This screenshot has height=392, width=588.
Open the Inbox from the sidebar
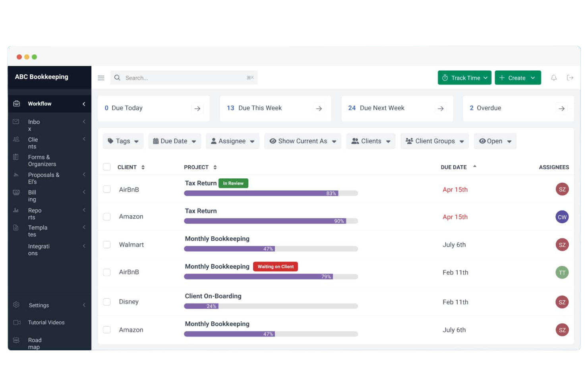pyautogui.click(x=34, y=125)
